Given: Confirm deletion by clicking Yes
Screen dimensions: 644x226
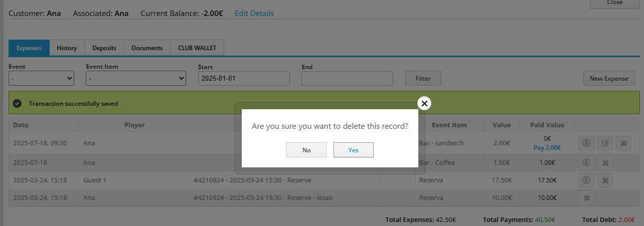Looking at the screenshot, I should (x=353, y=150).
